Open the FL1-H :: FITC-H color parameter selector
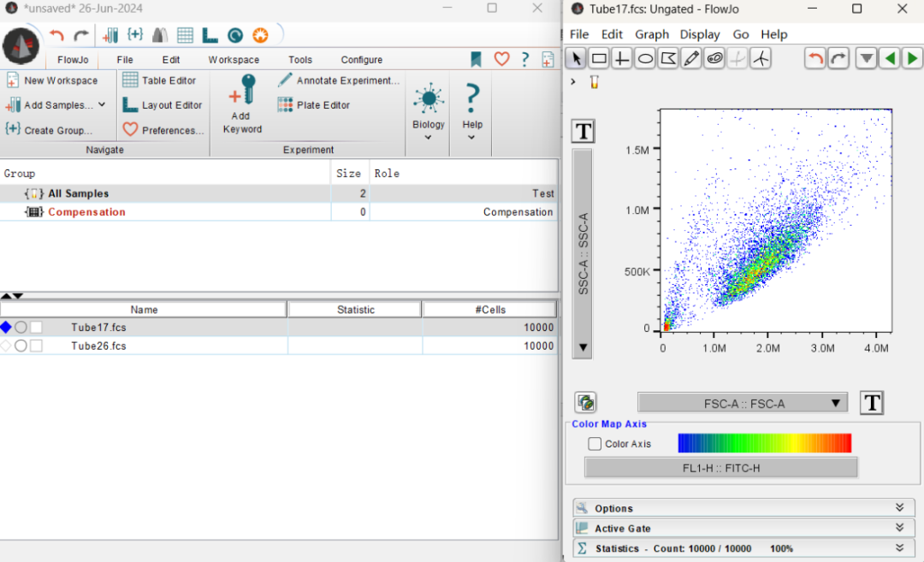The height and width of the screenshot is (562, 924). (720, 468)
